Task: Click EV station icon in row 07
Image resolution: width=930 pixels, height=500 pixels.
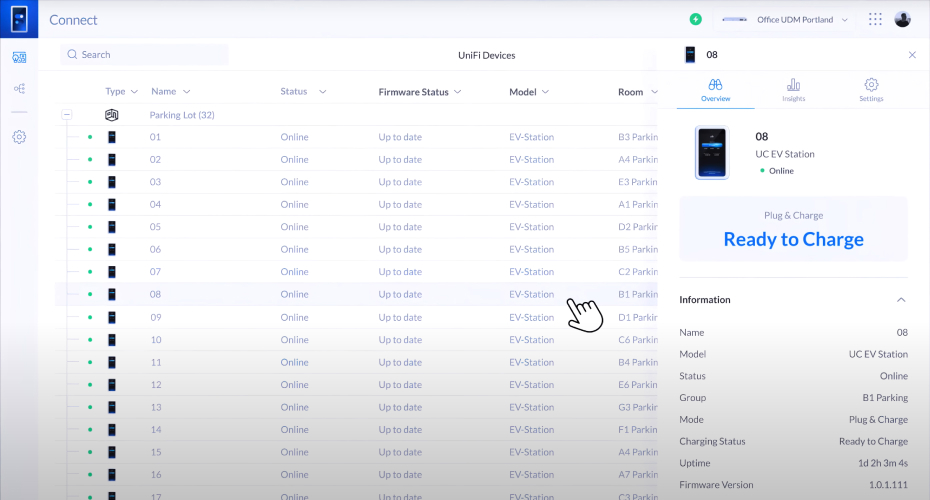Action: 112,272
